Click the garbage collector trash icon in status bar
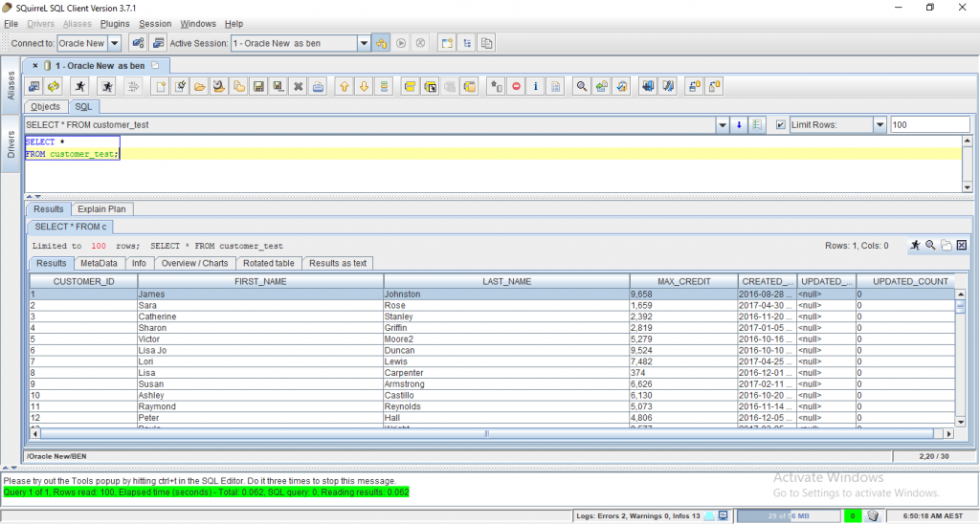The image size is (980, 524). pos(873,515)
